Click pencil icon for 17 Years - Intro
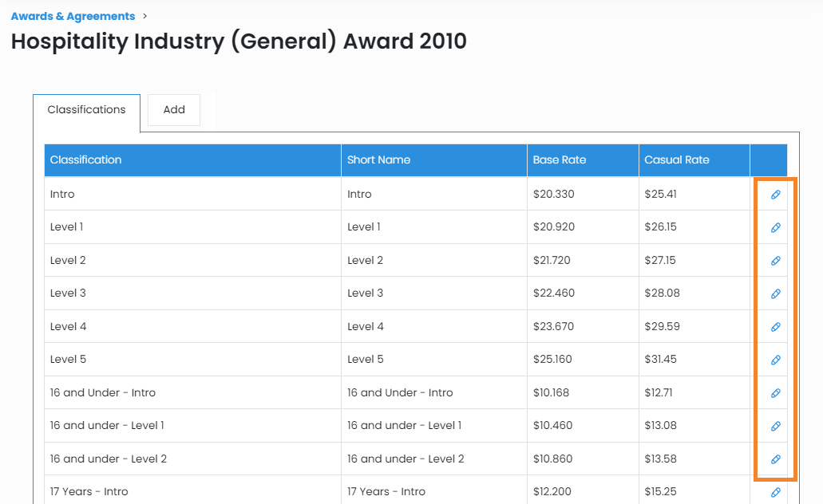The image size is (823, 504). pyautogui.click(x=775, y=492)
